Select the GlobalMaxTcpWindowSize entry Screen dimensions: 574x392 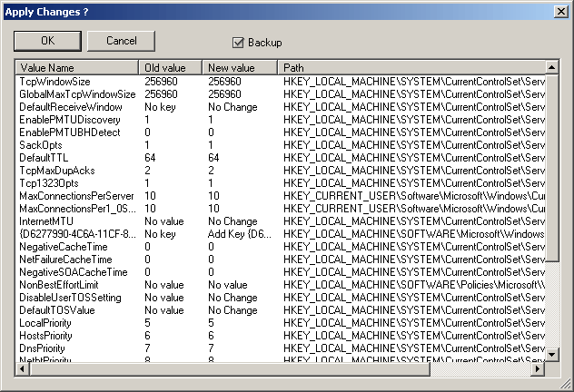(77, 93)
